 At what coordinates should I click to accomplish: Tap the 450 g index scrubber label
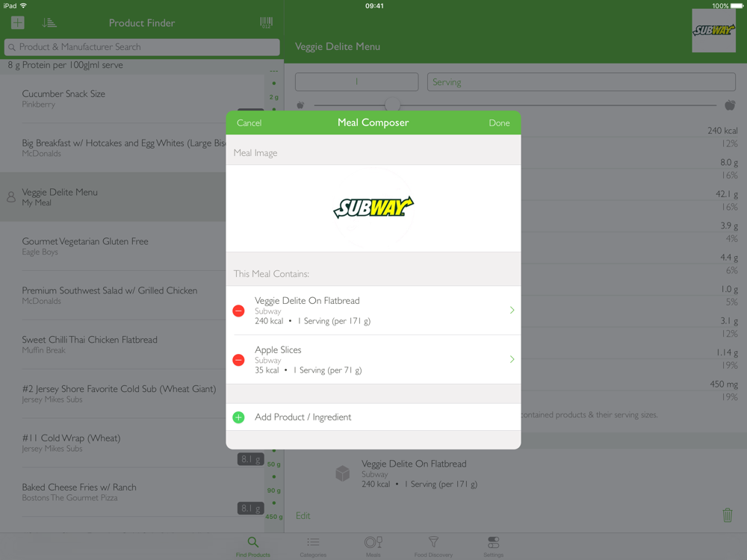(x=274, y=517)
